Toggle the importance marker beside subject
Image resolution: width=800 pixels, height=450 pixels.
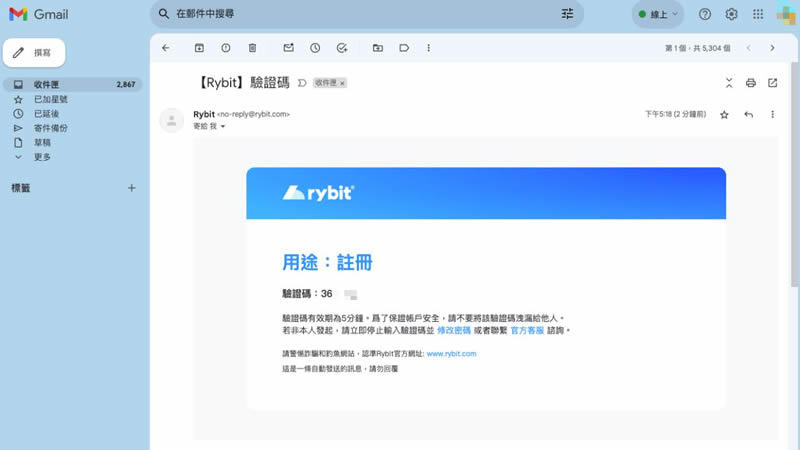pyautogui.click(x=302, y=83)
